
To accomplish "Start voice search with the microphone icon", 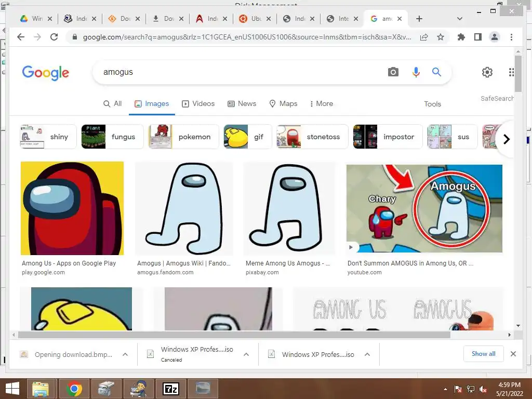I will [416, 72].
